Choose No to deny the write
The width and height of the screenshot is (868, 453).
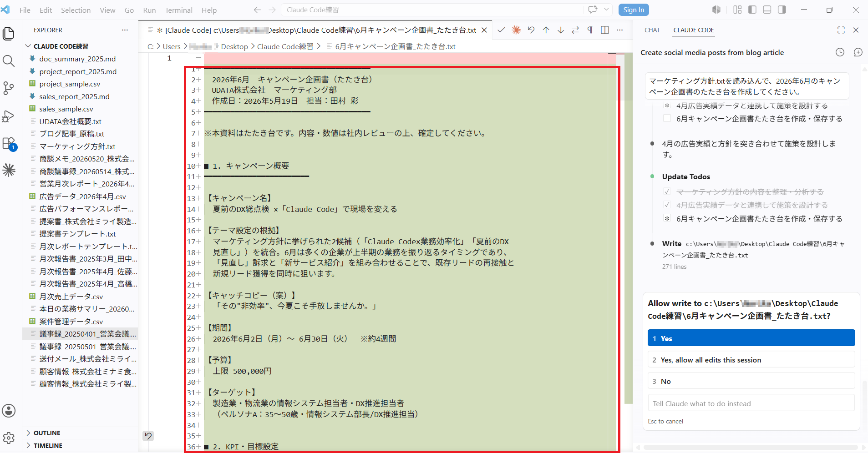pos(751,381)
